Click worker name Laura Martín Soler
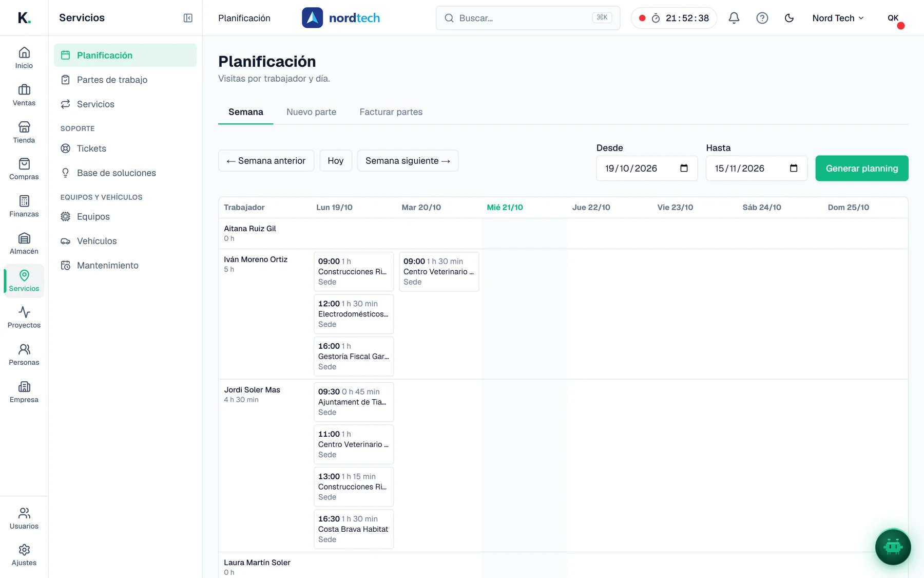The image size is (924, 578). tap(257, 563)
